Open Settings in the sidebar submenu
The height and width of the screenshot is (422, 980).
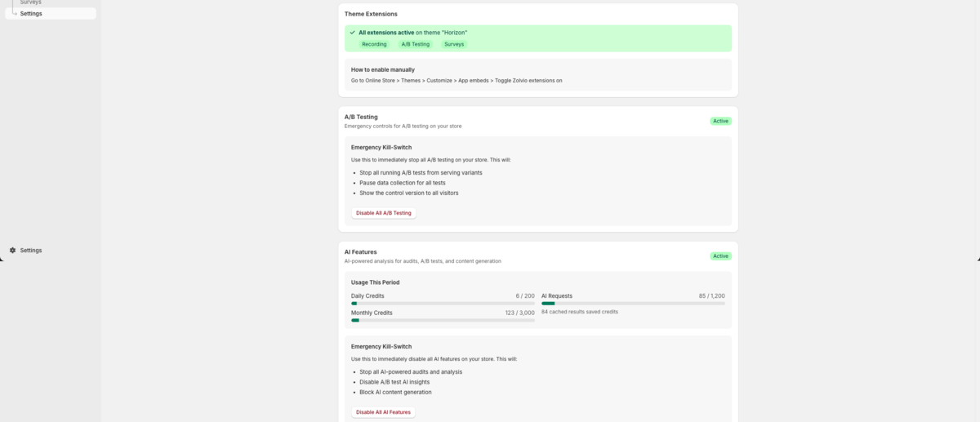[x=31, y=14]
